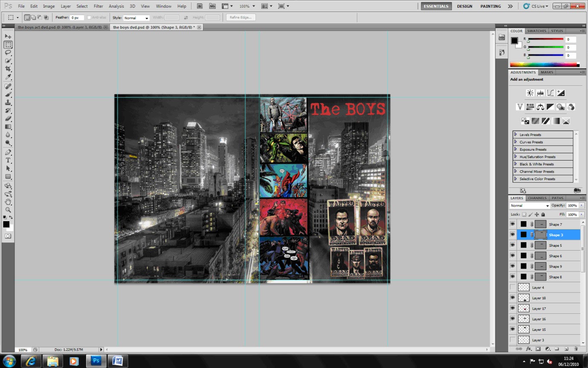Show the hidden Layer 4
The width and height of the screenshot is (588, 368).
click(x=513, y=287)
